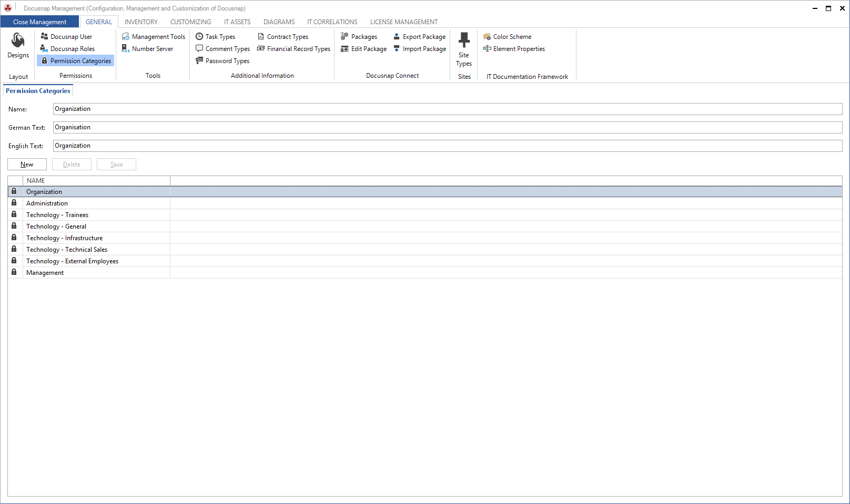Open the Designs layout tool
Screen dimensions: 850x504
[x=18, y=46]
